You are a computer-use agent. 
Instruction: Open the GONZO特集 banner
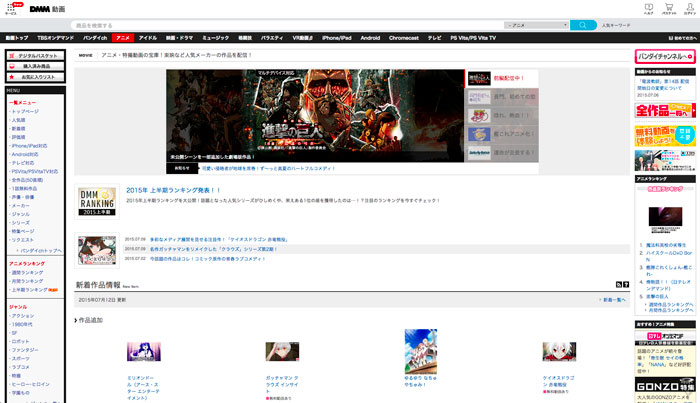click(x=665, y=384)
